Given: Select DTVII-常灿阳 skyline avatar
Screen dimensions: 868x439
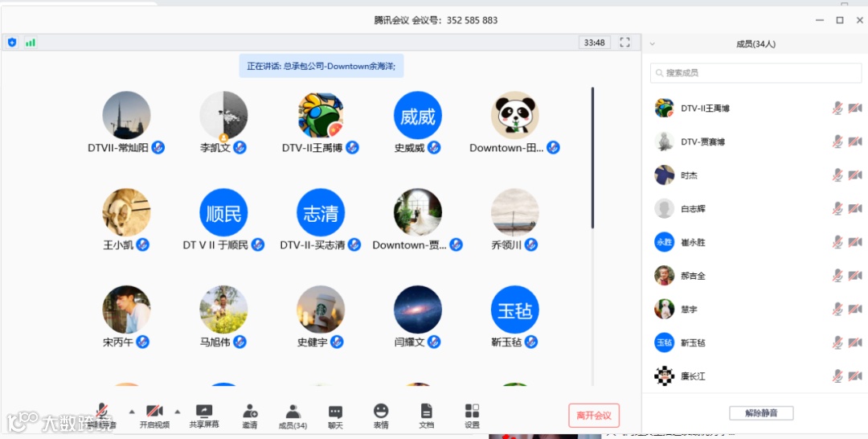Looking at the screenshot, I should (x=126, y=115).
